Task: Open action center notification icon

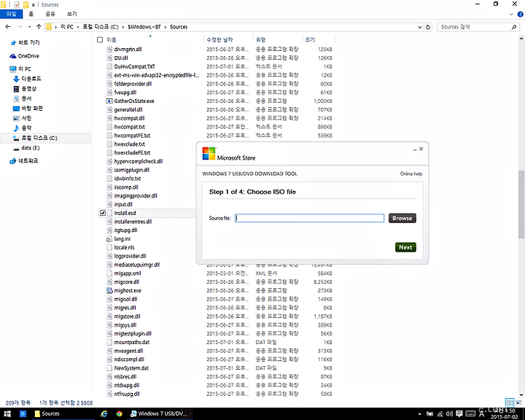Action: coord(459,413)
